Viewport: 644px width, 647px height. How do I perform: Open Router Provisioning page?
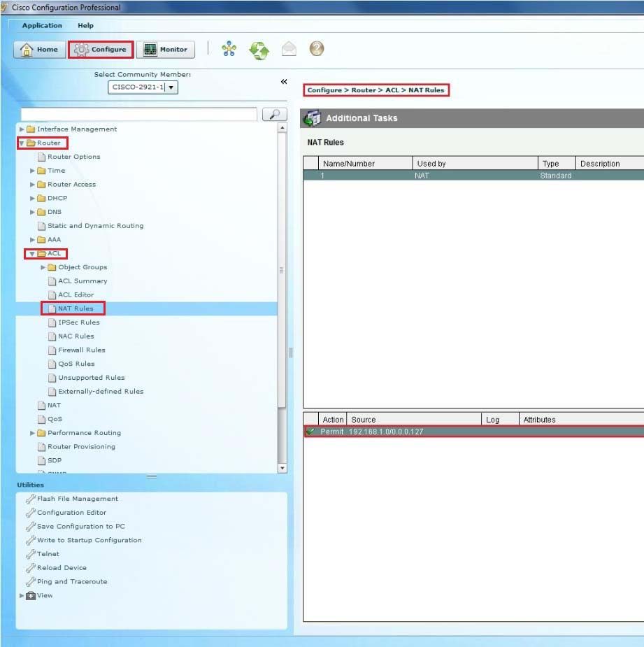81,446
